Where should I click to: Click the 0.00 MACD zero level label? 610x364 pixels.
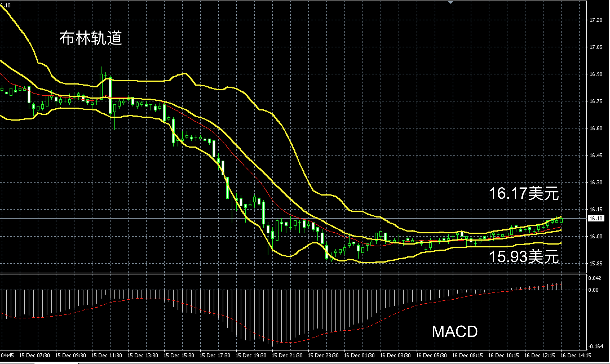[x=593, y=290]
